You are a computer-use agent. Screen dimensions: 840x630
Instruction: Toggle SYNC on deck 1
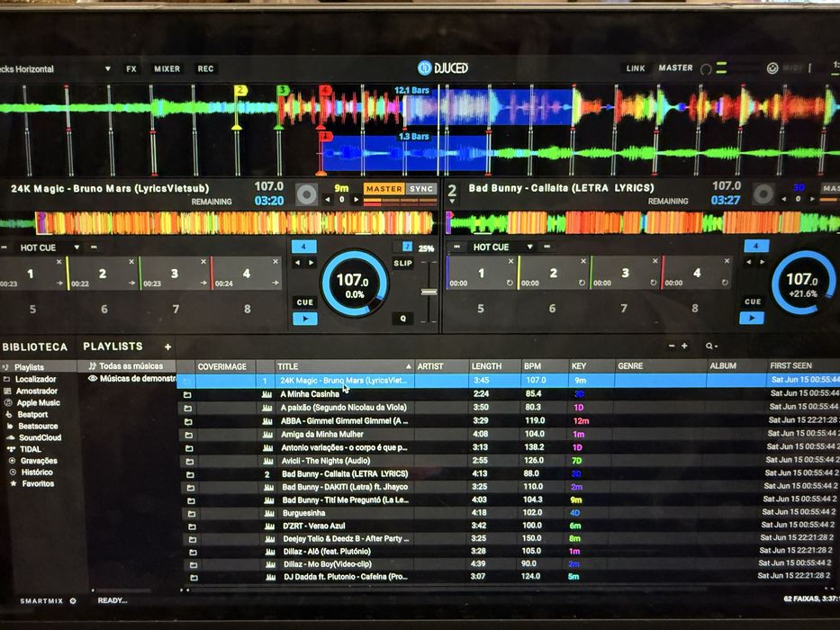pyautogui.click(x=421, y=189)
